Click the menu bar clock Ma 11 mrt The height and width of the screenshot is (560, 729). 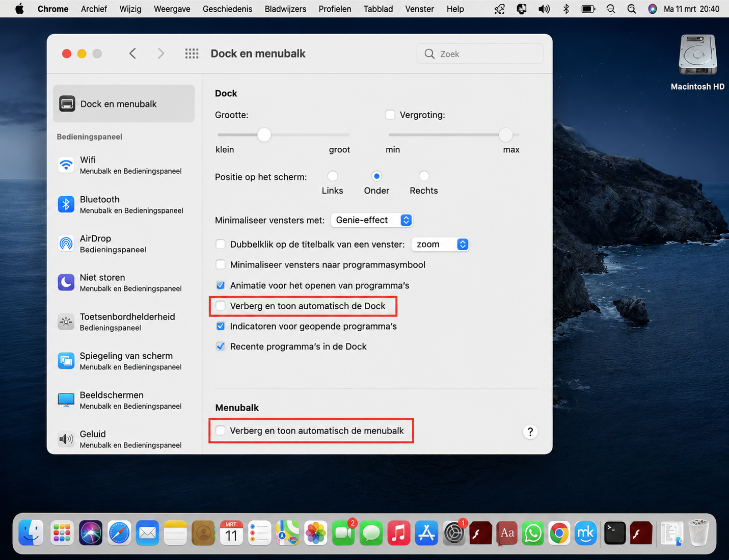691,9
